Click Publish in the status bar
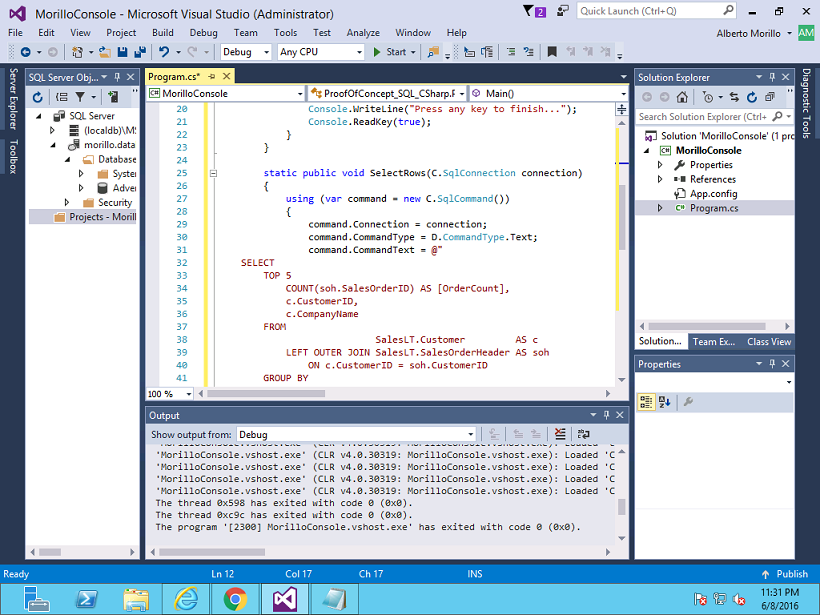820x615 pixels. [784, 574]
